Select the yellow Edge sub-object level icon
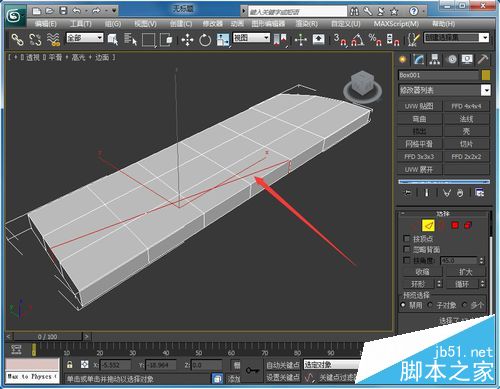500x389 pixels. click(x=428, y=225)
